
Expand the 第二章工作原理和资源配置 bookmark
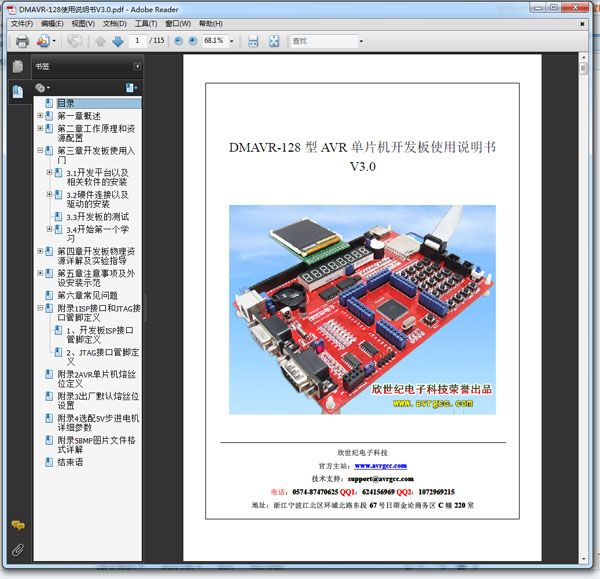pos(40,128)
